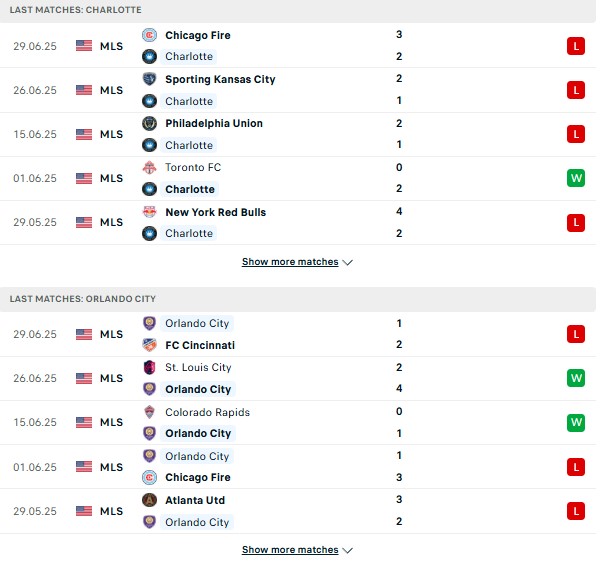Click the St. Louis City logo

(x=149, y=367)
